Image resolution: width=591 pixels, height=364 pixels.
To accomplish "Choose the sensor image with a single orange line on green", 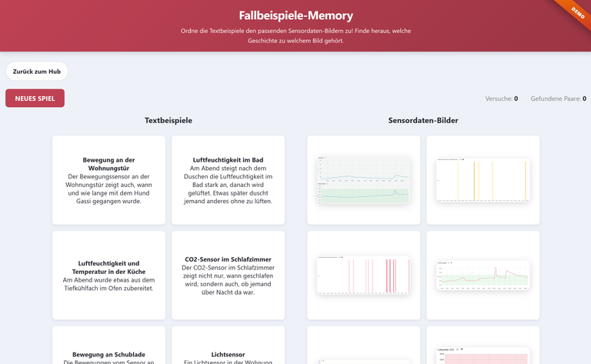I will coord(482,275).
